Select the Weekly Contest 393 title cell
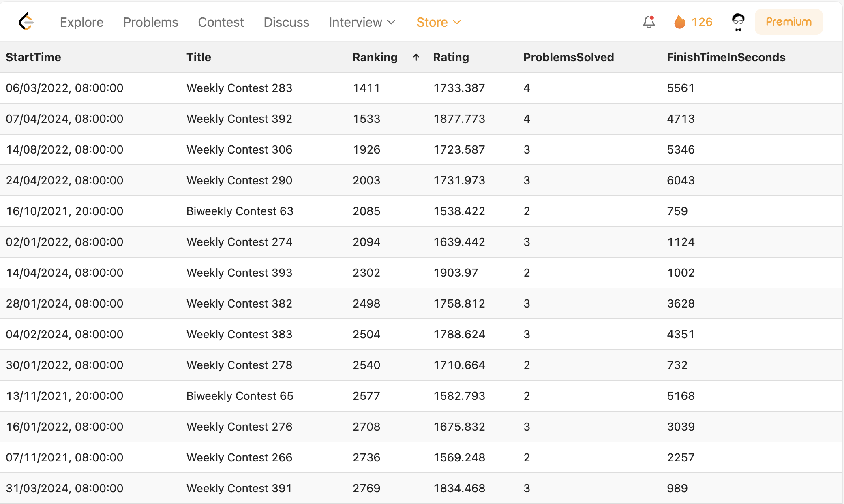This screenshot has height=504, width=844. 239,273
